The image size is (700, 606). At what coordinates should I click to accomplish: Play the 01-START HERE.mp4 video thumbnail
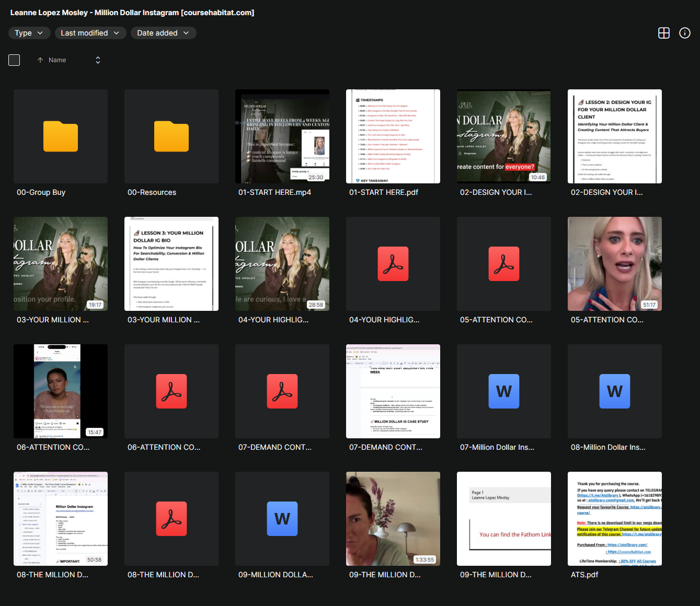pyautogui.click(x=282, y=136)
